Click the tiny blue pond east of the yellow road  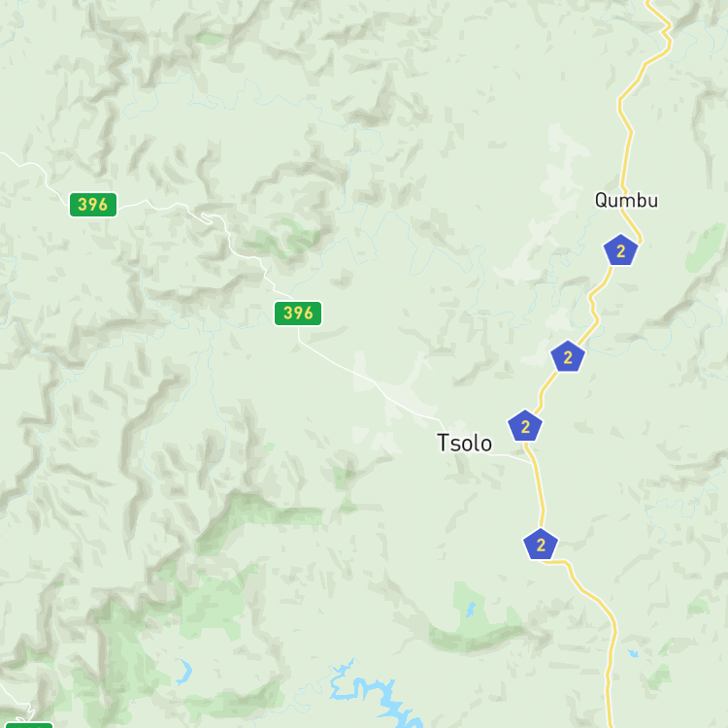tap(633, 653)
